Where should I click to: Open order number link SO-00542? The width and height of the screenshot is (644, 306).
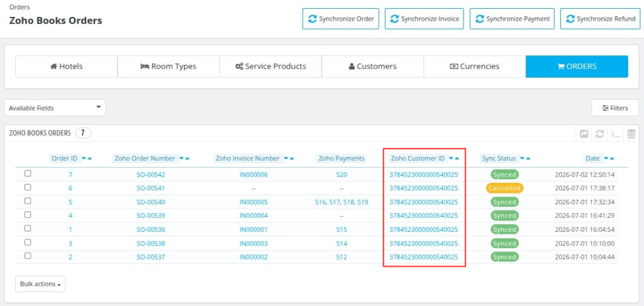coord(151,175)
